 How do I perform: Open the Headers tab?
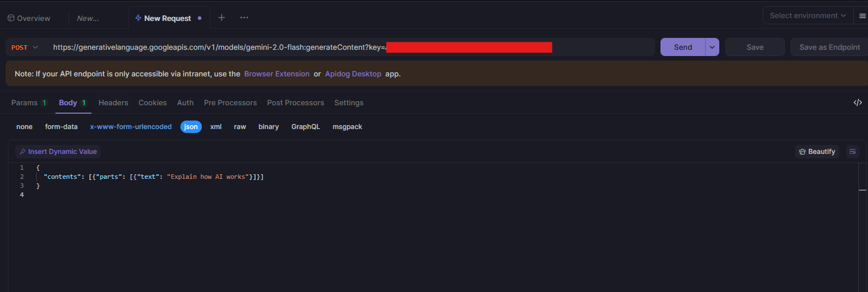113,103
